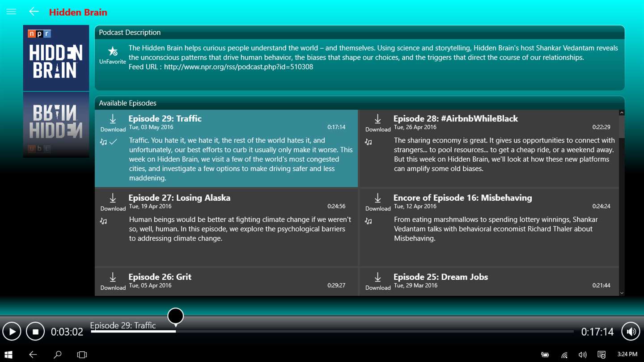This screenshot has height=362, width=644.
Task: Go back using the header arrow
Action: 34,12
